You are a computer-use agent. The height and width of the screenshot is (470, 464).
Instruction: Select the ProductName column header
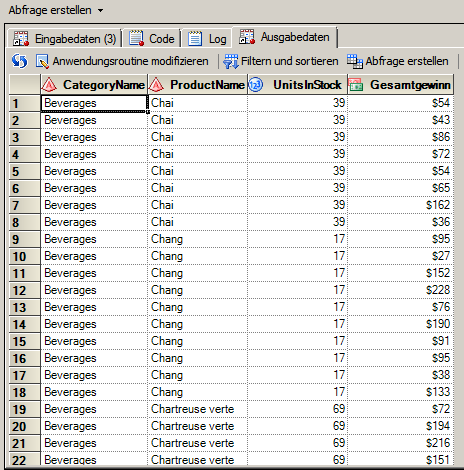tap(198, 85)
